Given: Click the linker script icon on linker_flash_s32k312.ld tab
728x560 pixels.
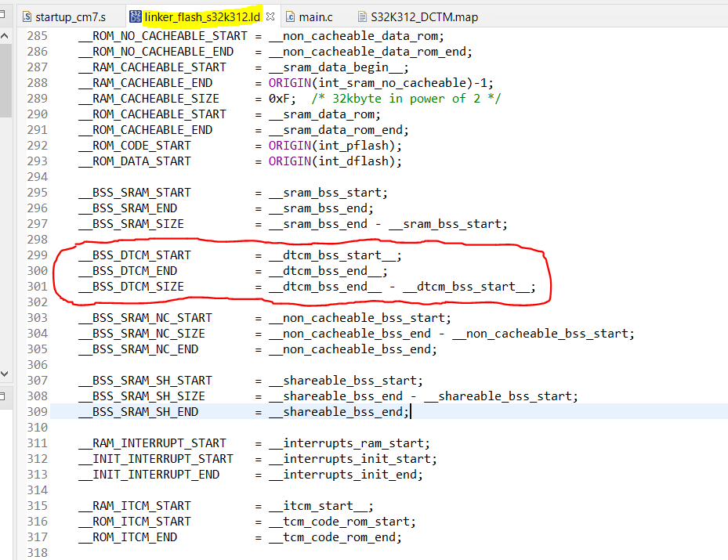Looking at the screenshot, I should point(135,15).
